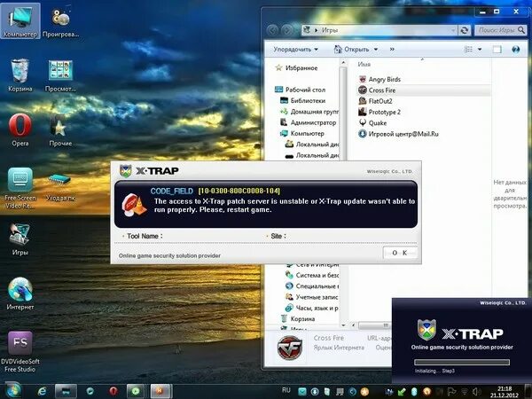Viewport: 532px width, 399px height.
Task: Launch Opera from the desktop
Action: [x=20, y=129]
